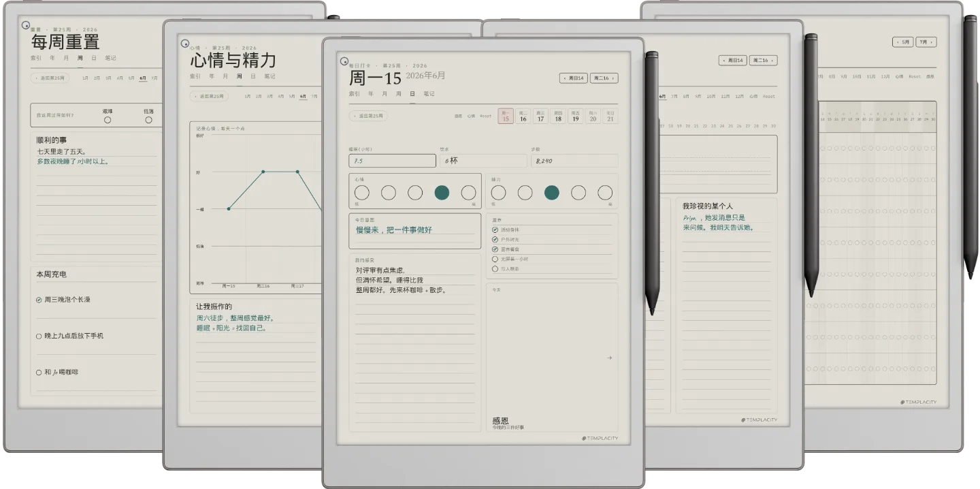Open the 笔记 tab on the center page

coord(429,93)
